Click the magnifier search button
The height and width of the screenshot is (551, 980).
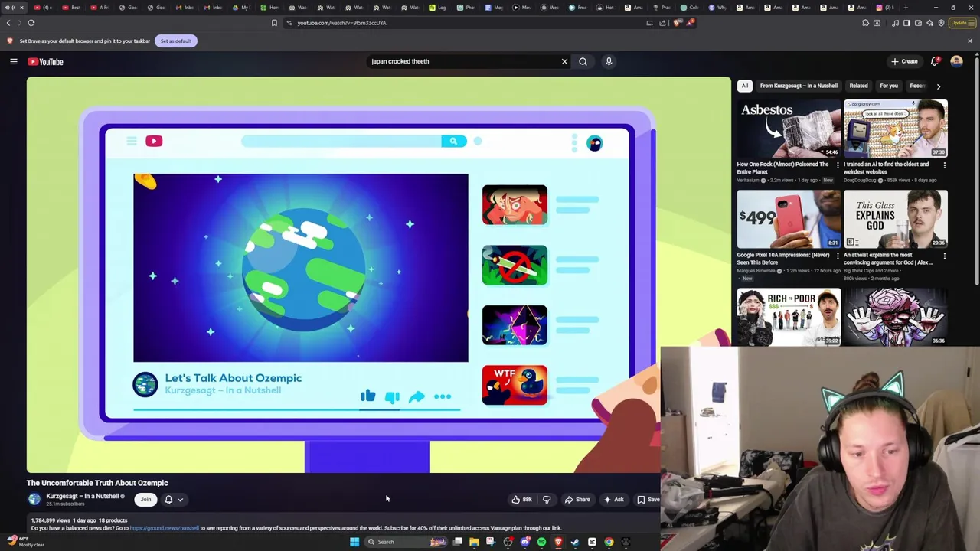coord(583,61)
